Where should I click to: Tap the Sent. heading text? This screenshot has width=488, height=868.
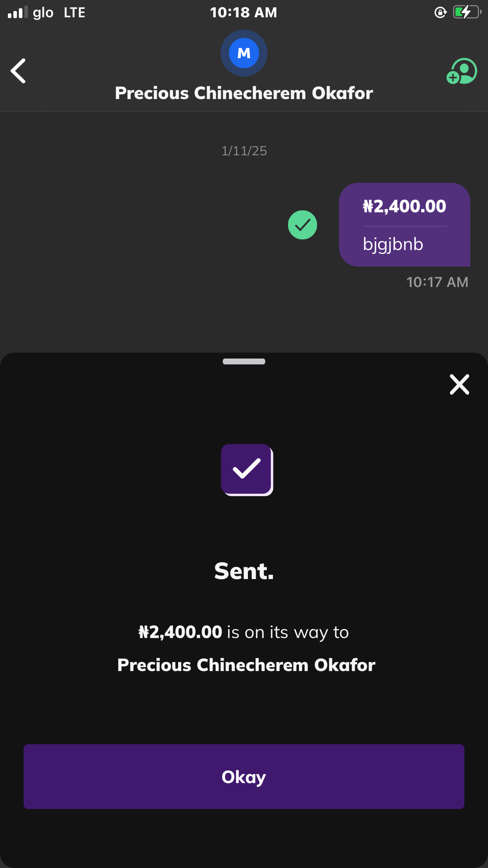[x=244, y=571]
